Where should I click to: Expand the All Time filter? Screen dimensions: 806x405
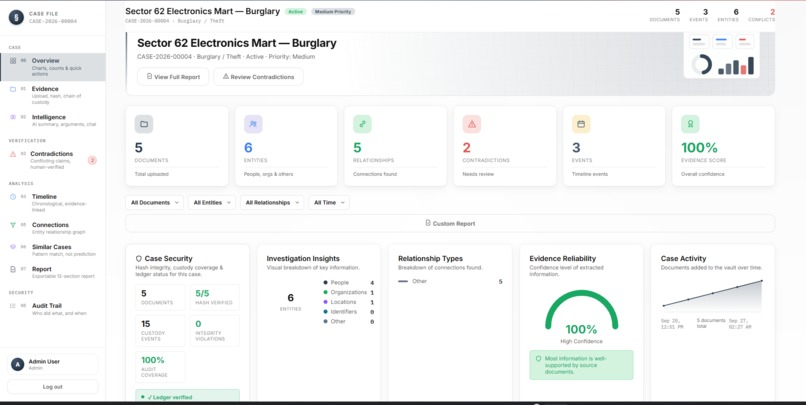click(329, 202)
